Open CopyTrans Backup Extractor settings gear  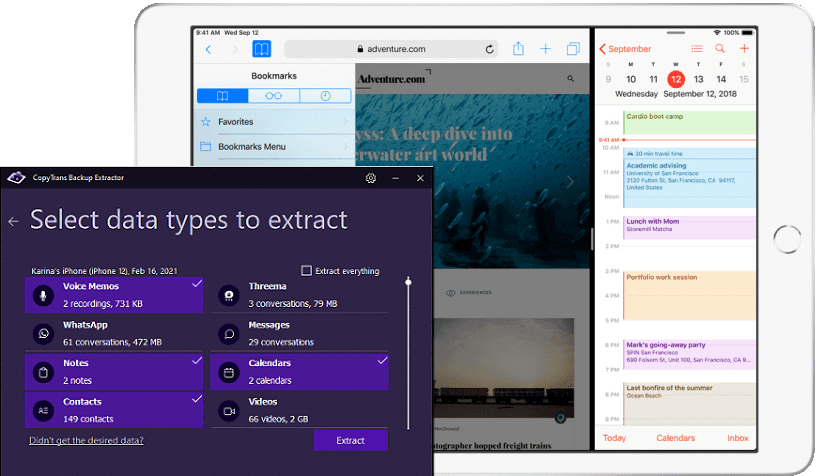tap(371, 178)
